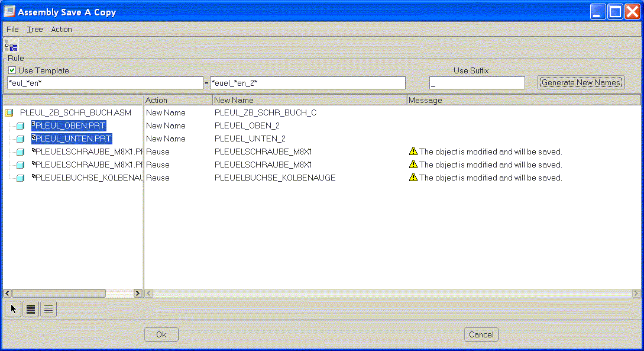The width and height of the screenshot is (644, 351).
Task: Click tree pane scroll right arrow
Action: coord(138,293)
